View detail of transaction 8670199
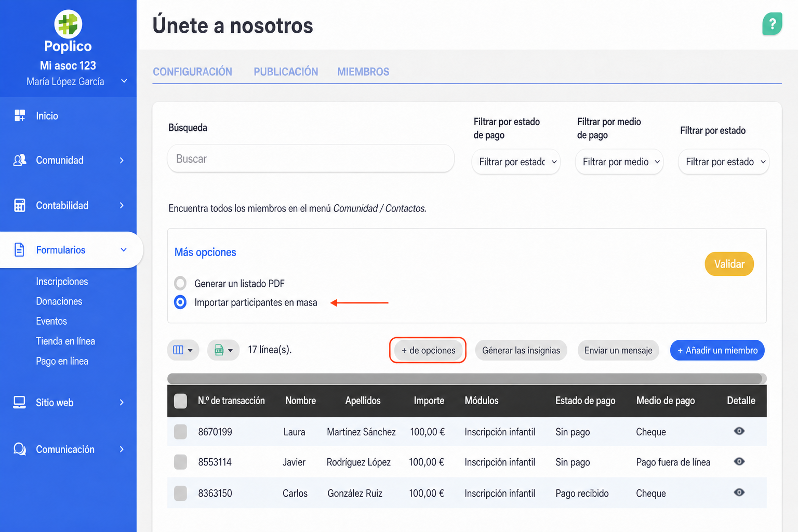The image size is (798, 532). (739, 431)
